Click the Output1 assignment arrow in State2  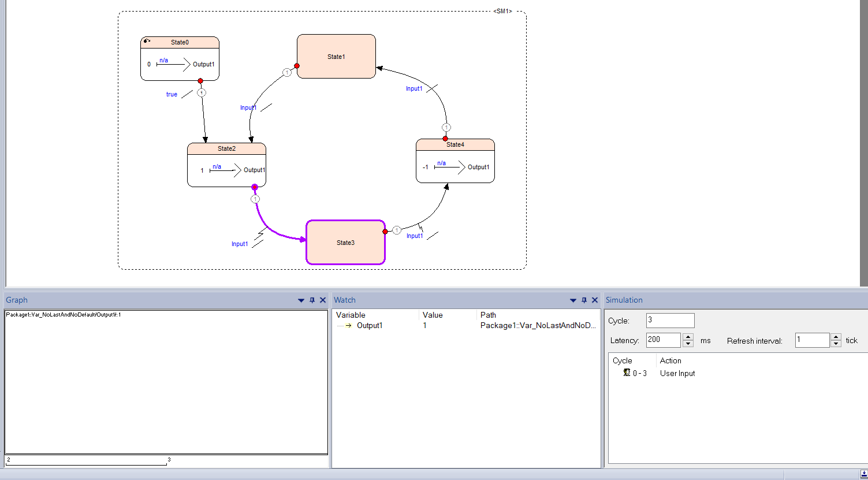click(225, 170)
